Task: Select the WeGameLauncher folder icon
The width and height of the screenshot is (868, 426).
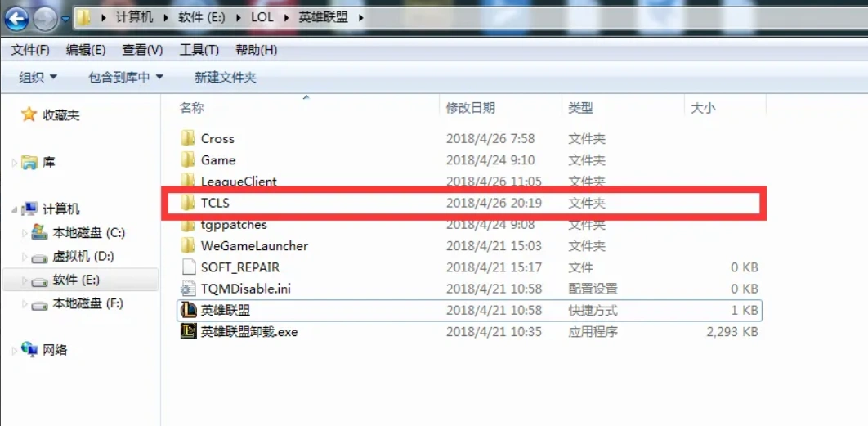Action: tap(188, 245)
